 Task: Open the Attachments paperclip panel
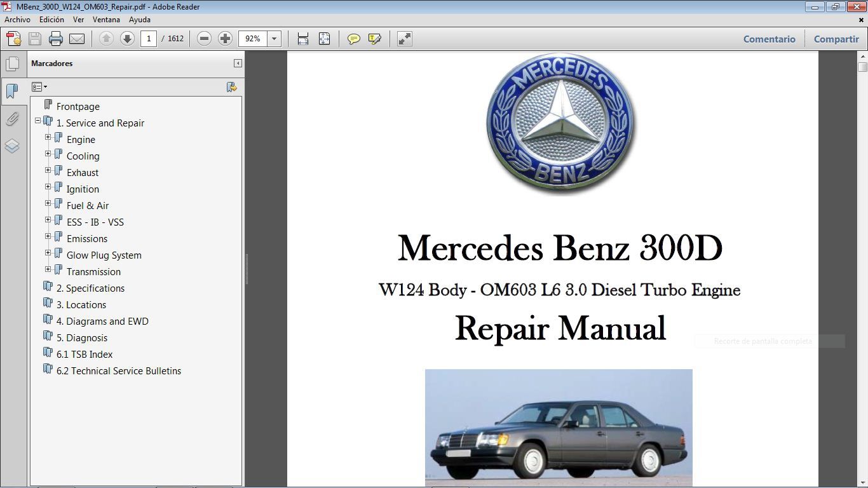click(x=12, y=119)
